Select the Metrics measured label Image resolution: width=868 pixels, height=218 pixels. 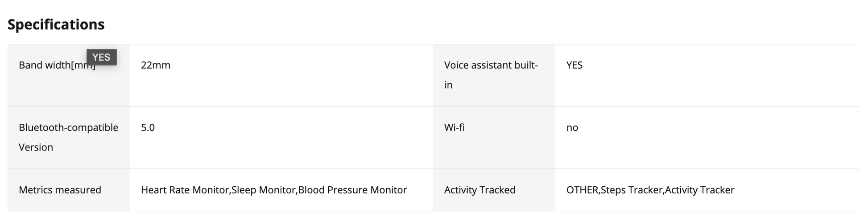(60, 190)
